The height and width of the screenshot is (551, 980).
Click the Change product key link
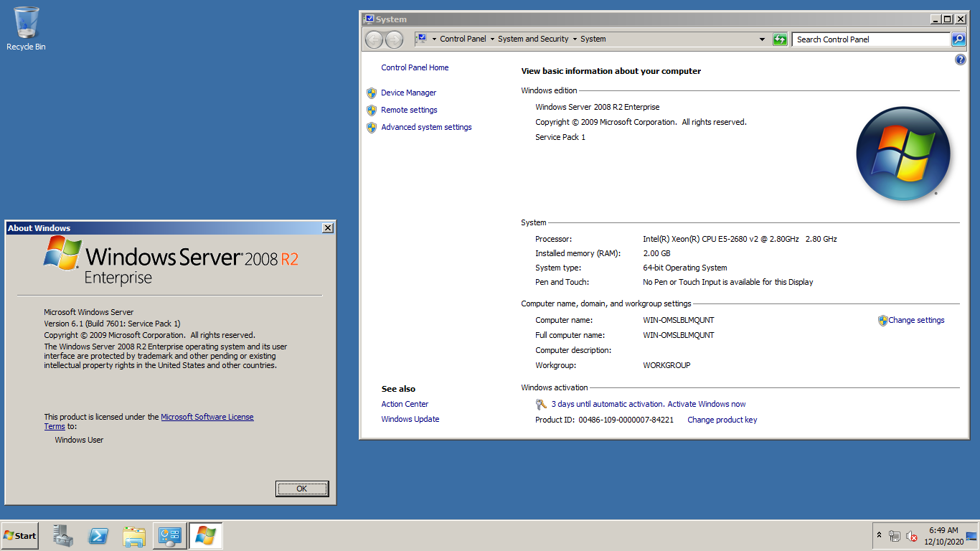tap(722, 420)
